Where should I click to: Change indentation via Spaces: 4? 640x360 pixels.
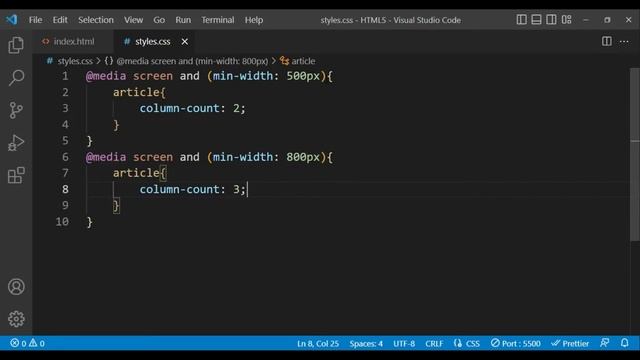coord(366,344)
